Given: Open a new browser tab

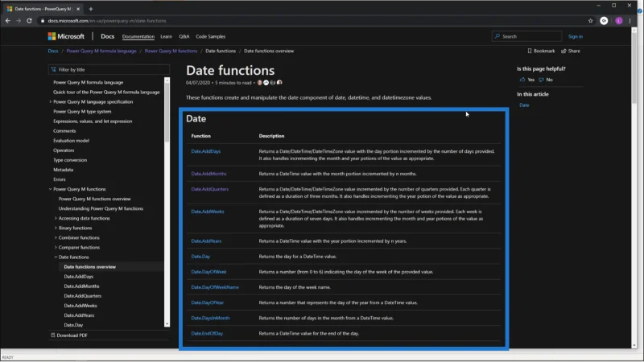Looking at the screenshot, I should click(x=91, y=9).
